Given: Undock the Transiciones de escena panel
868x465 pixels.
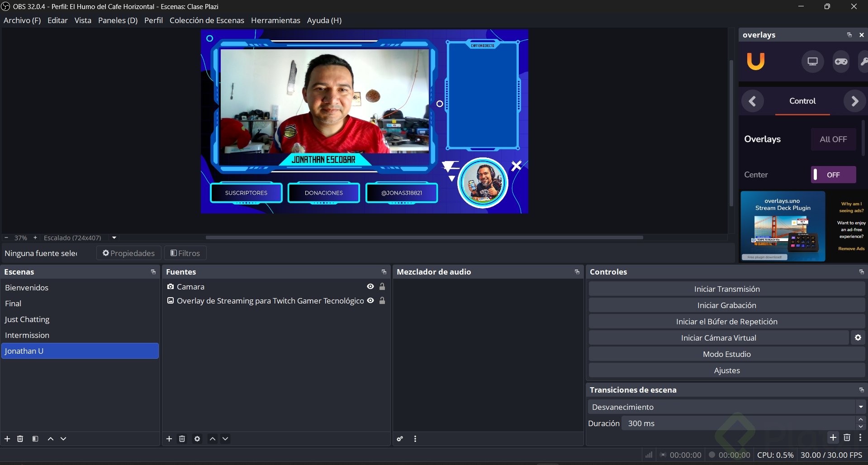Looking at the screenshot, I should [862, 390].
